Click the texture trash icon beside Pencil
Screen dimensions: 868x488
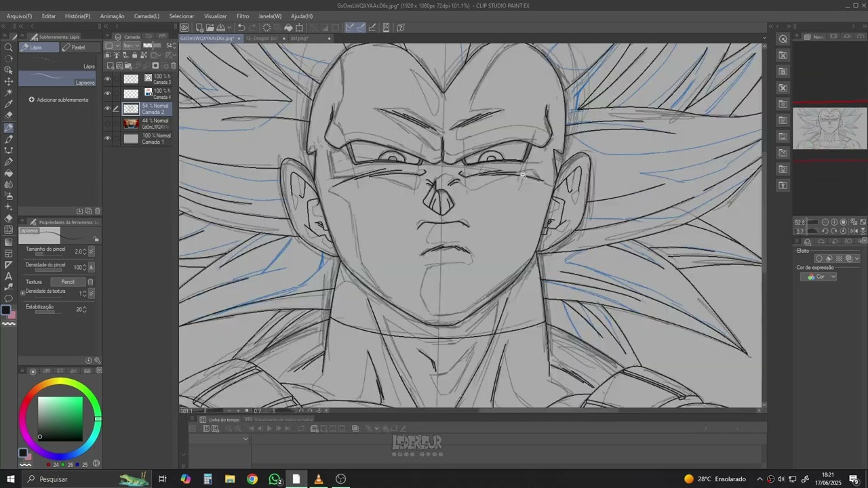pyautogui.click(x=90, y=282)
